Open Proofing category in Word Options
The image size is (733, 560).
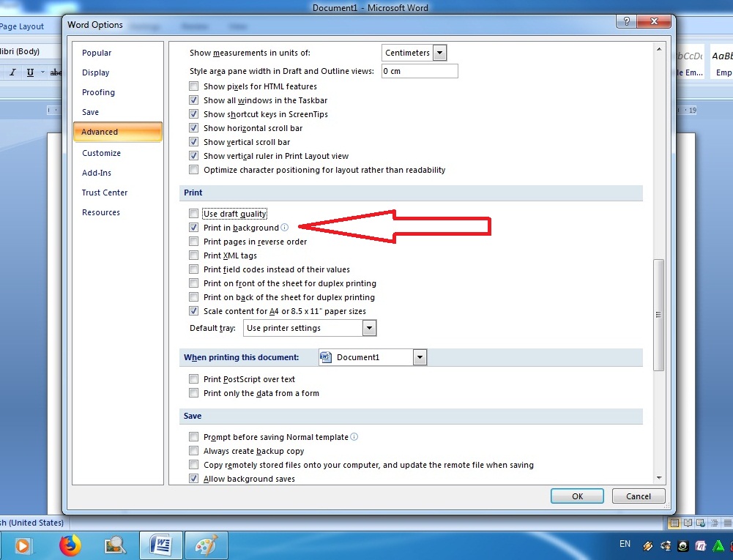coord(98,92)
